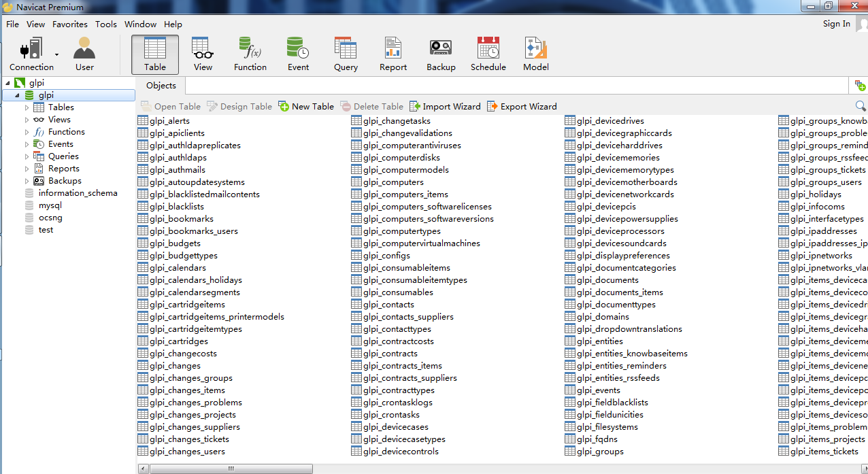Open the Tools menu

(106, 24)
